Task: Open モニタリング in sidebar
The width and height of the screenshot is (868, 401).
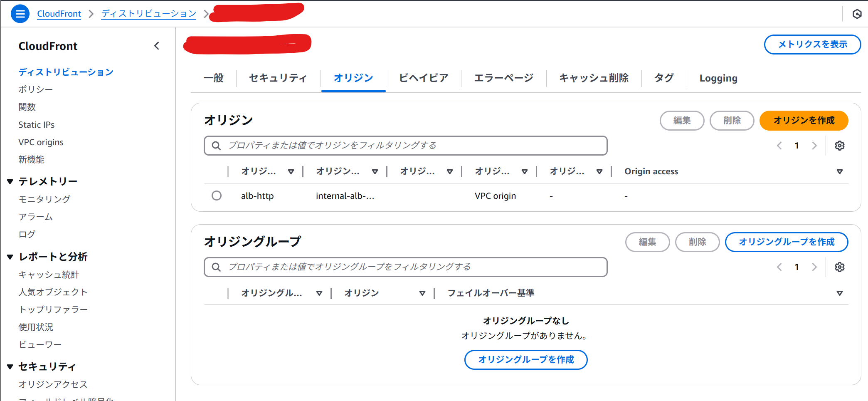Action: (x=44, y=199)
